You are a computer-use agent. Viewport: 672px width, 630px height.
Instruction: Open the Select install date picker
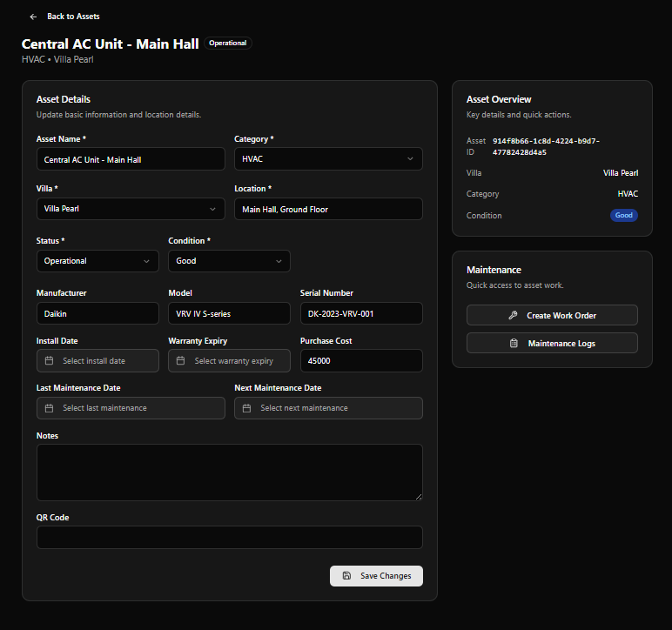pyautogui.click(x=97, y=360)
